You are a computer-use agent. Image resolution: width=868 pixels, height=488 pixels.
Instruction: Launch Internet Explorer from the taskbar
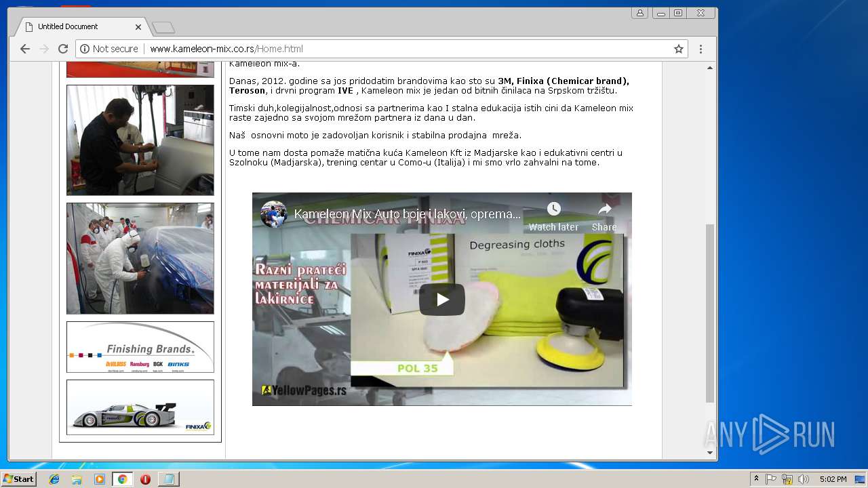(x=54, y=479)
